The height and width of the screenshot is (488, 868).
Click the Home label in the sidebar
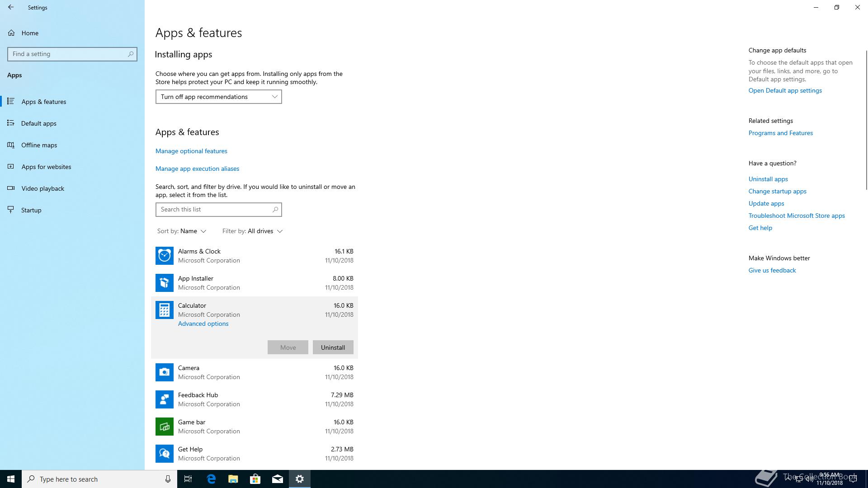click(30, 33)
